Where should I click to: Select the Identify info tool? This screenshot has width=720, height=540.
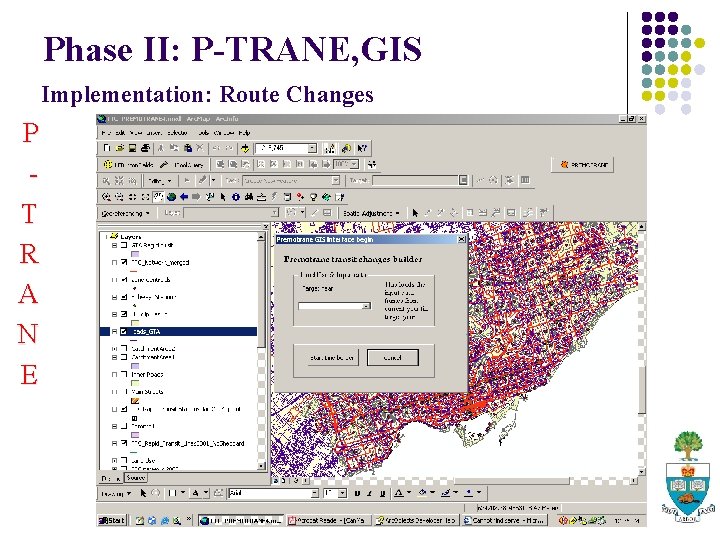pos(236,197)
